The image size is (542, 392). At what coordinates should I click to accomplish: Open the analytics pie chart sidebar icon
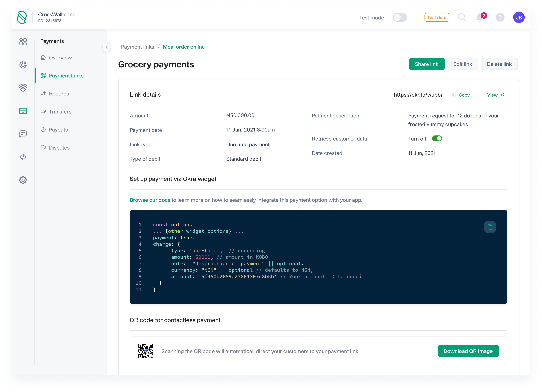[x=23, y=65]
